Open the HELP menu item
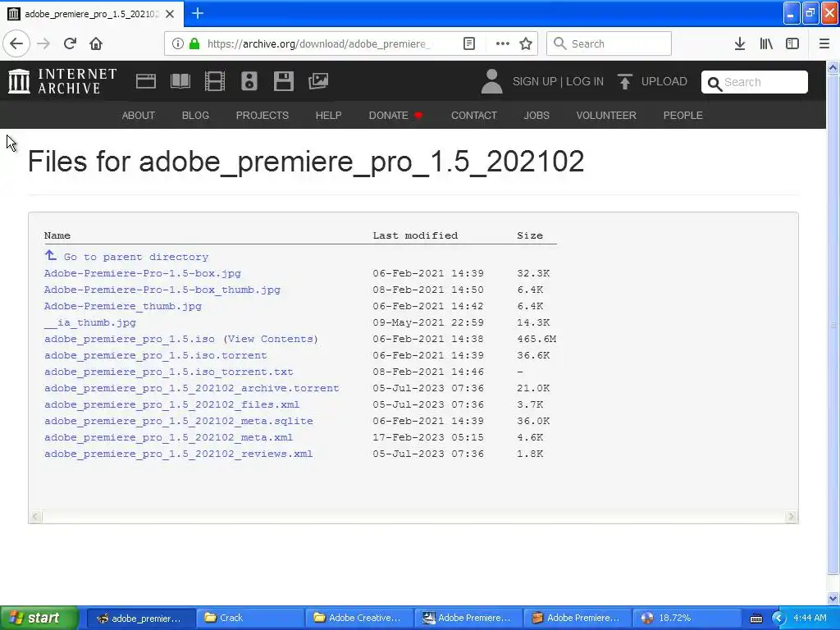Image resolution: width=840 pixels, height=630 pixels. click(x=328, y=115)
